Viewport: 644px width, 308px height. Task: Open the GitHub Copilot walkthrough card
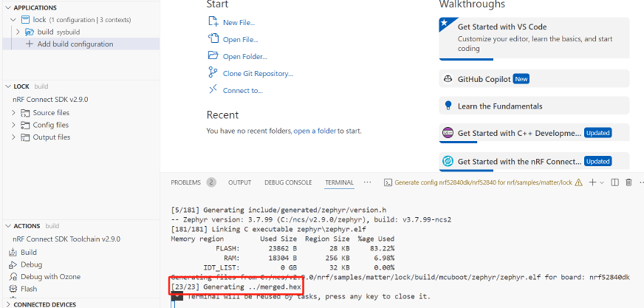pos(534,79)
